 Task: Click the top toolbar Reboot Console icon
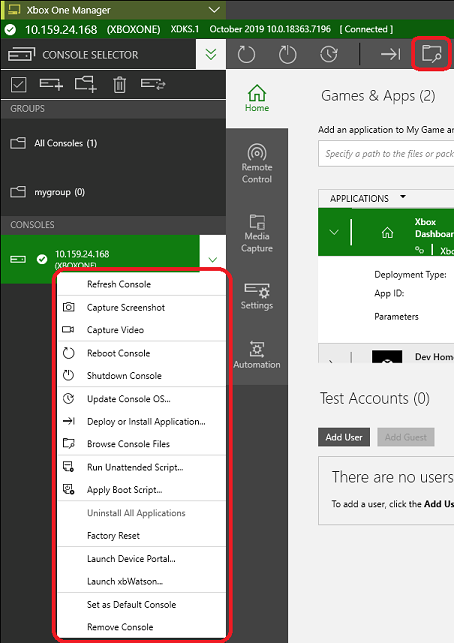click(246, 54)
